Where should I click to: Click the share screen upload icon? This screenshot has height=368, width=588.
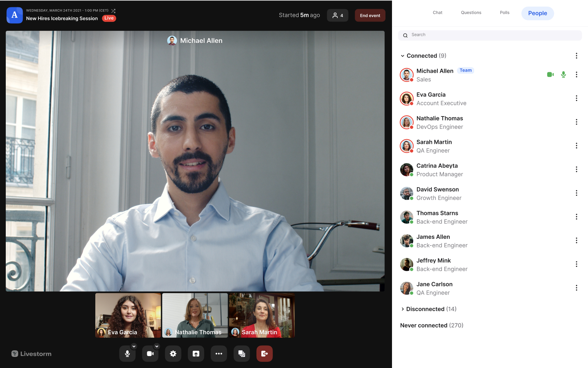tap(196, 354)
